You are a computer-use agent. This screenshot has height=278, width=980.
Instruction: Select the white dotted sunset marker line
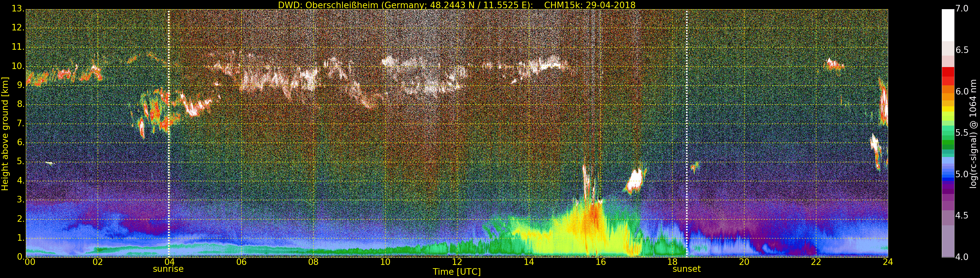(687, 133)
